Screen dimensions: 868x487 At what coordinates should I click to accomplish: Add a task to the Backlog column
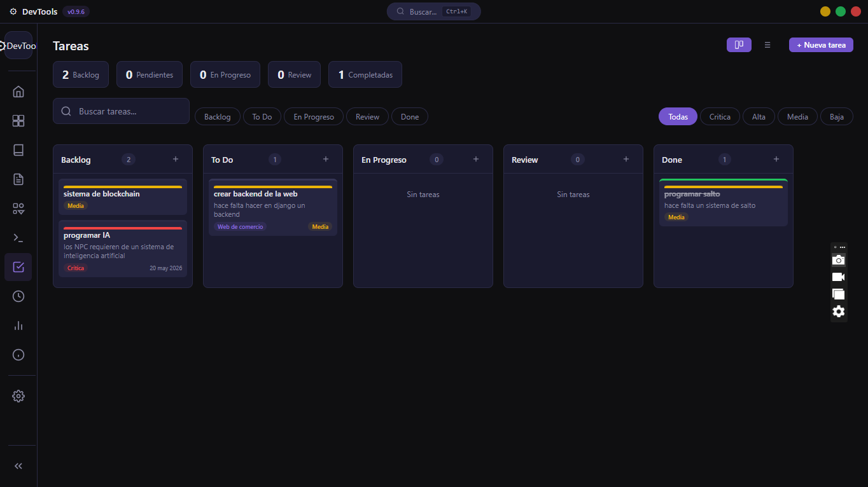176,160
